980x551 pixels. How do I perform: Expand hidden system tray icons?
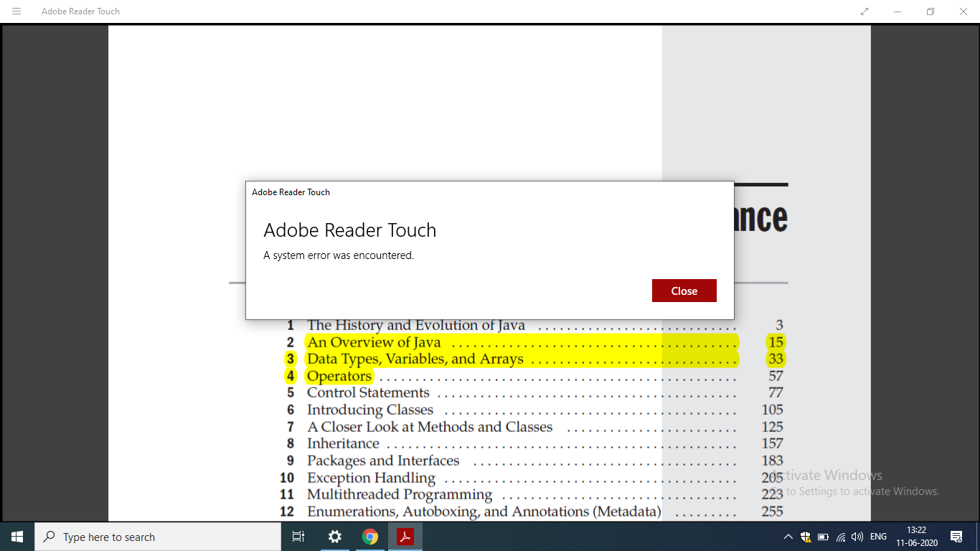pos(788,536)
